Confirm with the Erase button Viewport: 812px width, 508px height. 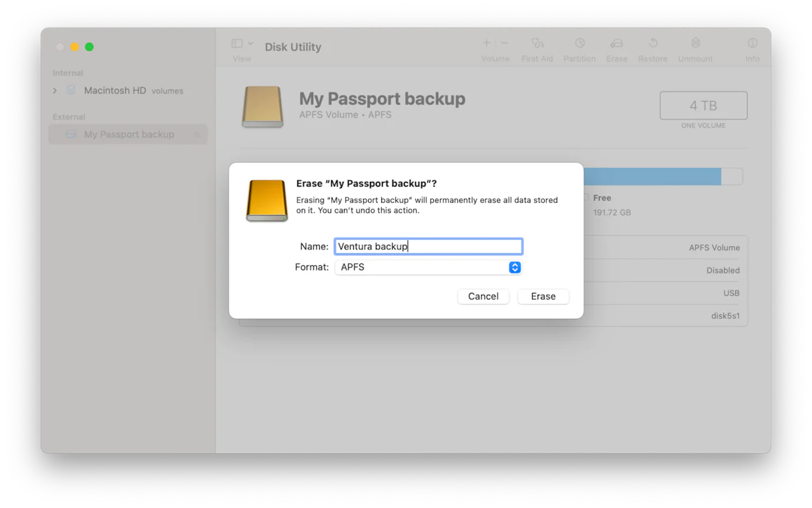[x=543, y=296]
